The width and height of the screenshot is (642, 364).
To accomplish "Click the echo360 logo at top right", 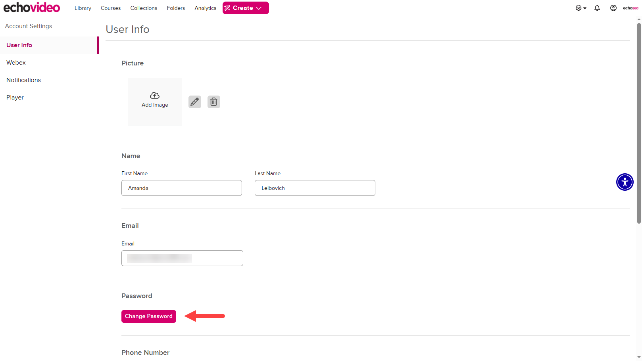I will (630, 8).
